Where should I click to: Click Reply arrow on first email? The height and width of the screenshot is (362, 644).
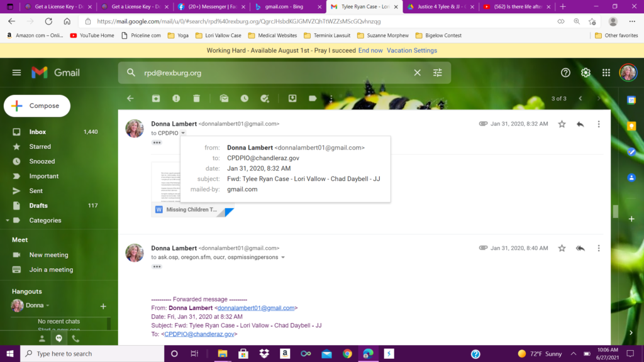580,124
